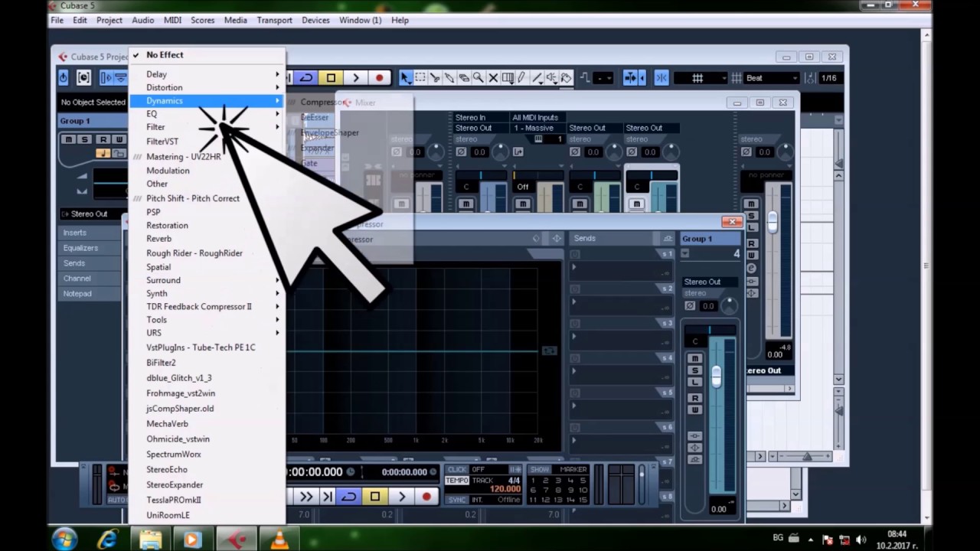Viewport: 980px width, 551px height.
Task: Mute the Group 1 channel strip
Action: 694,358
